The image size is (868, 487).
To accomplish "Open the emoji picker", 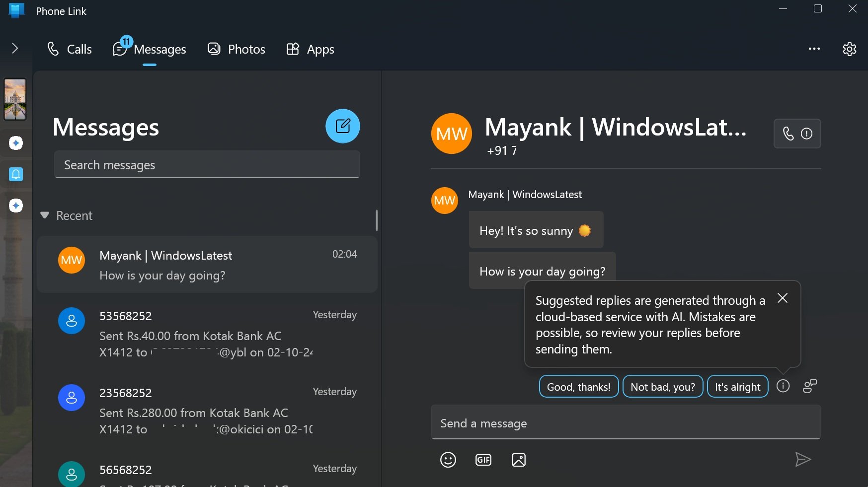I will [x=448, y=460].
